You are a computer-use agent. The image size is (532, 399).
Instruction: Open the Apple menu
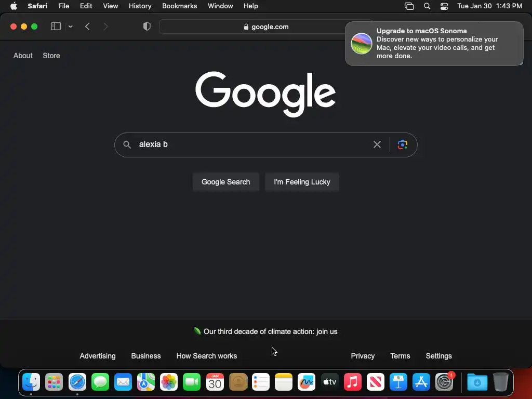click(14, 6)
